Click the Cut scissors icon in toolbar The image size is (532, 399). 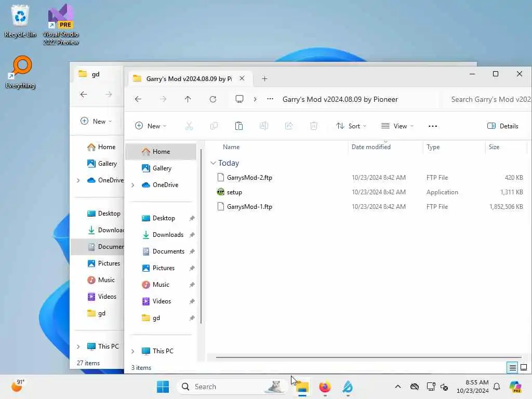click(x=189, y=126)
